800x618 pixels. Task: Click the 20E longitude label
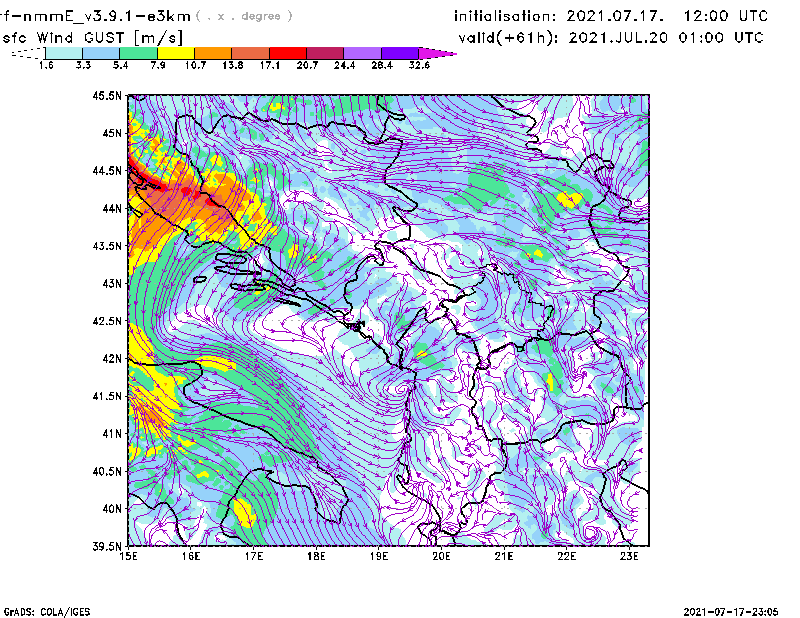tap(441, 556)
